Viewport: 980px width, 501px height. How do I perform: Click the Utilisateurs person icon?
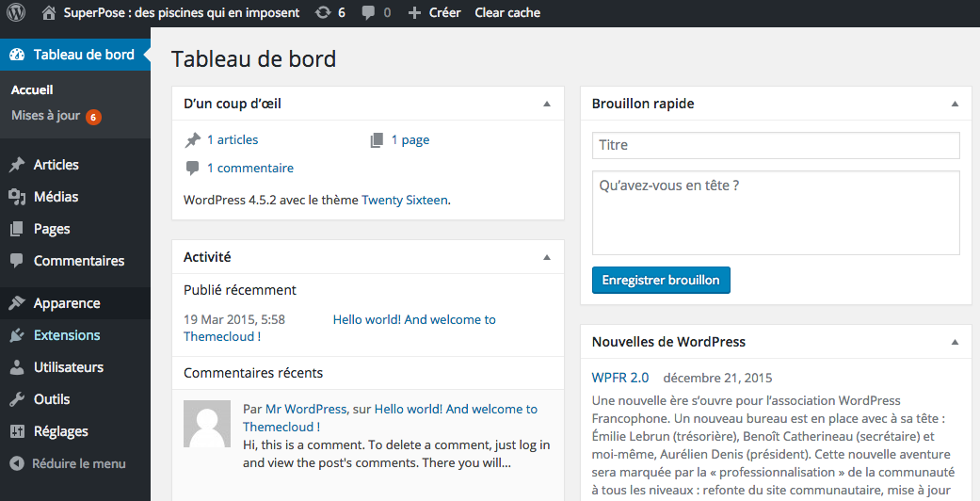click(x=17, y=367)
